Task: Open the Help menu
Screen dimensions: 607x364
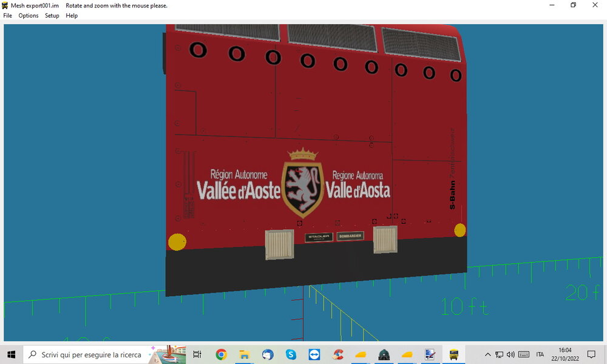Action: pos(72,16)
